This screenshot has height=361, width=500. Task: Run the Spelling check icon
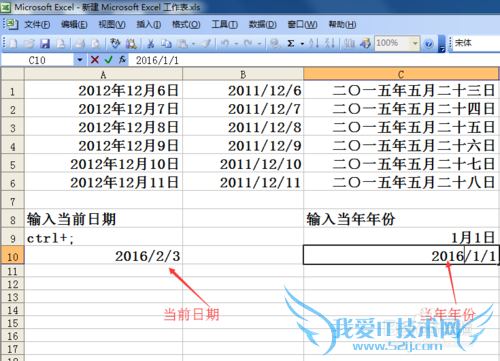click(115, 43)
